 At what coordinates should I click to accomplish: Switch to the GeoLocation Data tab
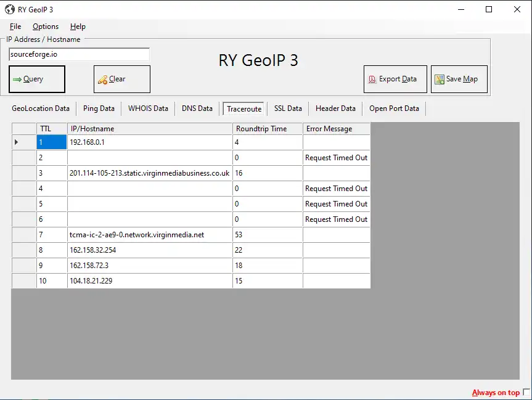(41, 108)
